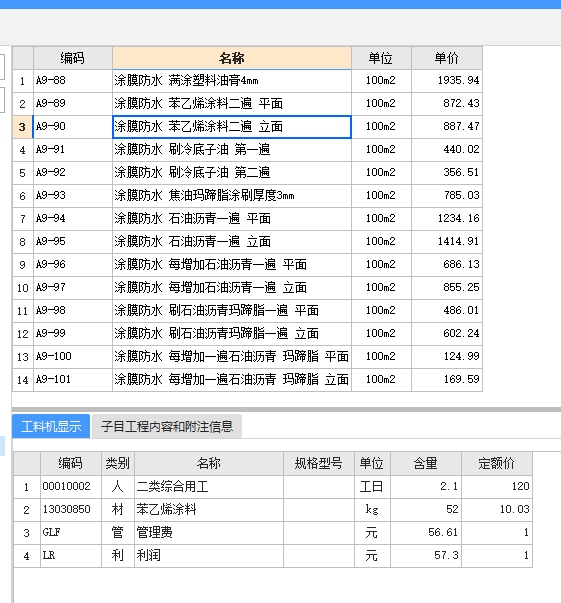The image size is (561, 603).
Task: Select code cell A9-95
Action: [73, 242]
